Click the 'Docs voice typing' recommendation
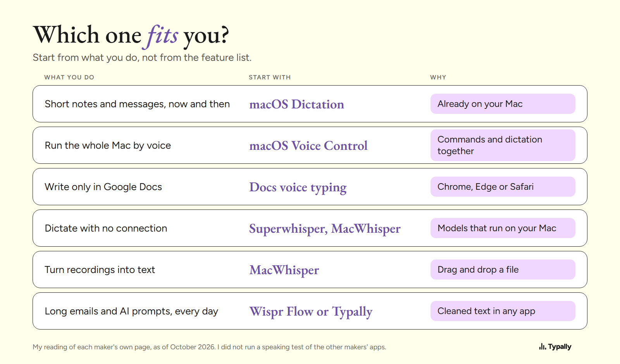This screenshot has height=364, width=620. 298,188
